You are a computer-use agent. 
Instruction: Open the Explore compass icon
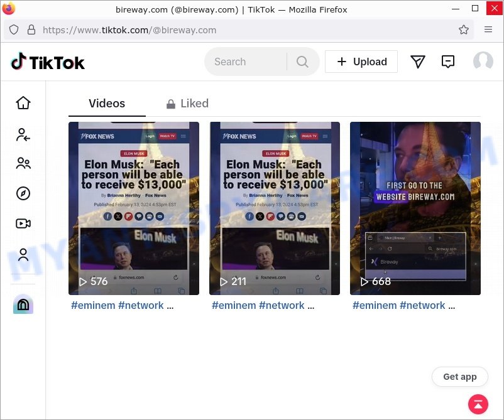[23, 193]
